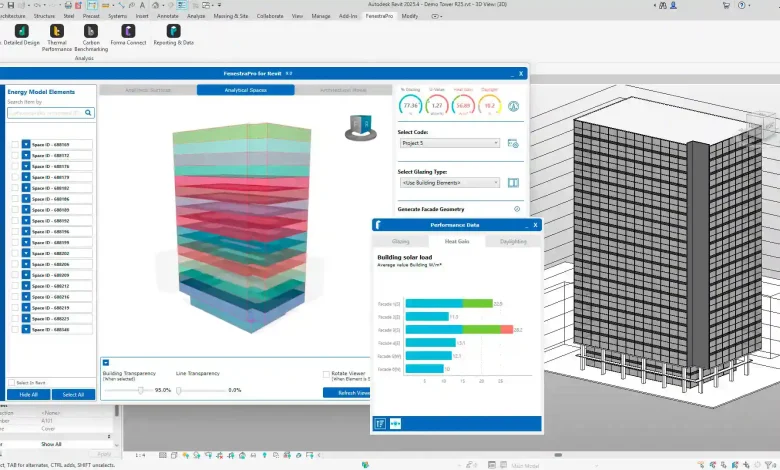780x470 pixels.
Task: Expand the arrow for Space ID 680202
Action: pos(26,253)
